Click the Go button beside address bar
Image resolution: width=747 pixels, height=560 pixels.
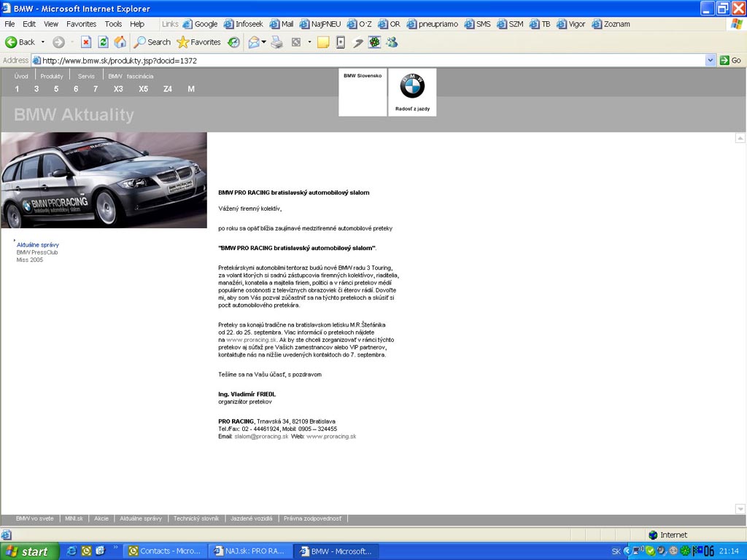(730, 61)
